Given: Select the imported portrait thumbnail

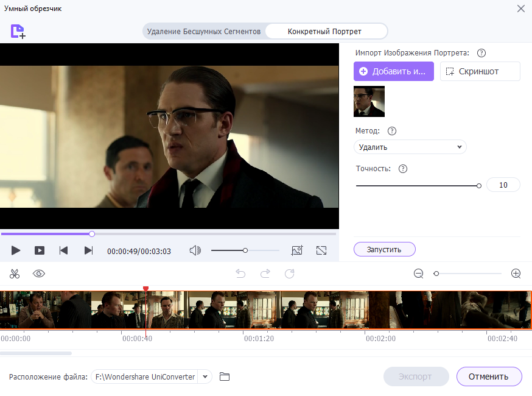Looking at the screenshot, I should pyautogui.click(x=369, y=101).
